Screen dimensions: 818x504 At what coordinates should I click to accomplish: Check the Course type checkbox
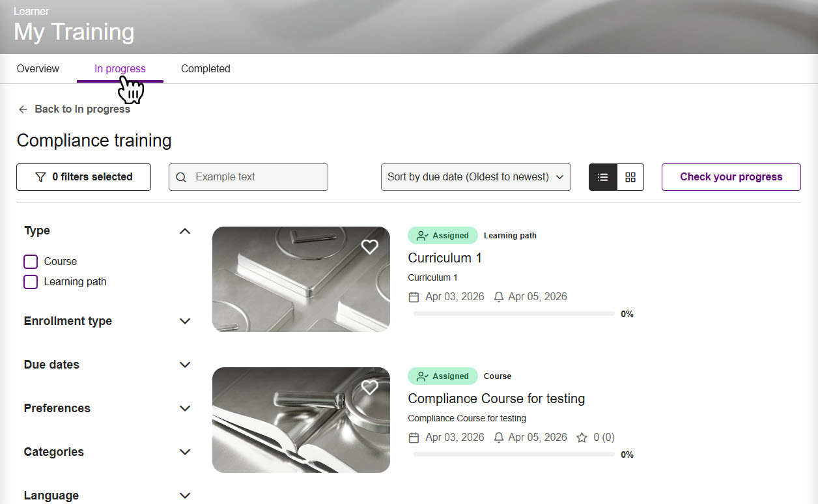click(x=31, y=262)
